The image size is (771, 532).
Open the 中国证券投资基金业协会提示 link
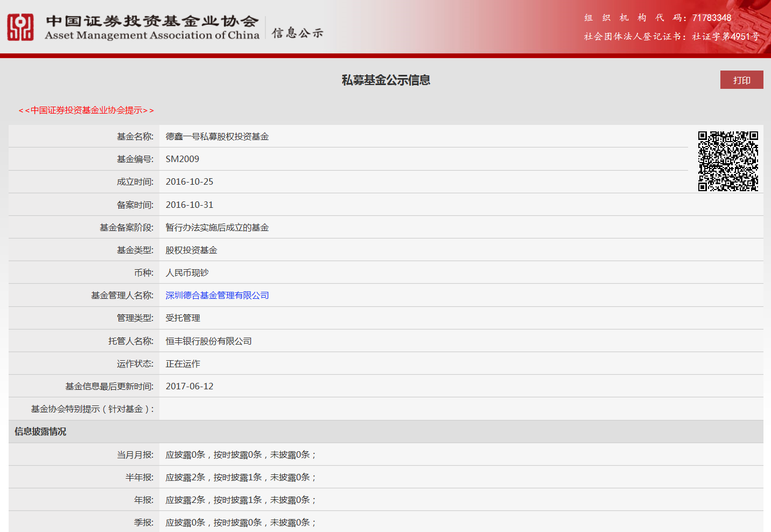(x=86, y=110)
